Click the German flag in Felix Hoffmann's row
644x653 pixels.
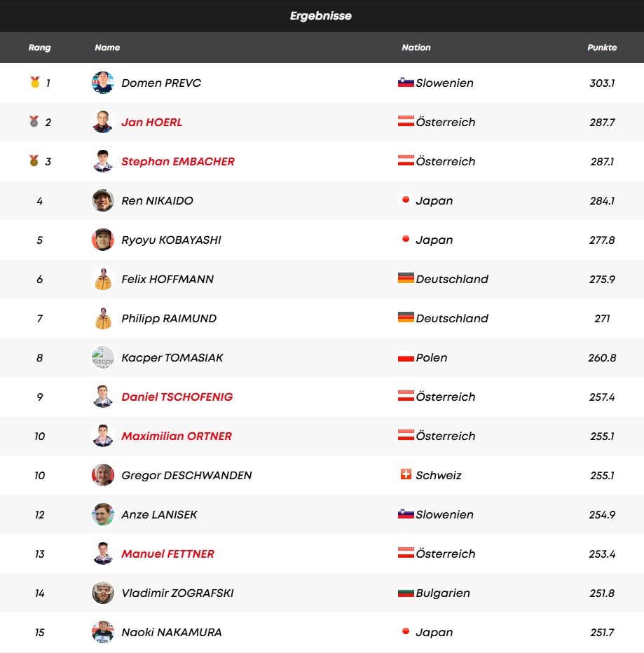coord(406,279)
